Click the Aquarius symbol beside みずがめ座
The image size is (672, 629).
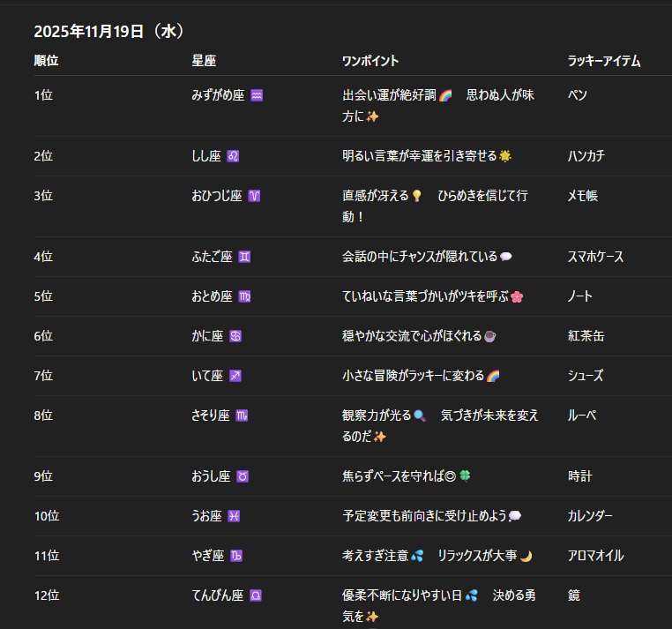(x=257, y=95)
